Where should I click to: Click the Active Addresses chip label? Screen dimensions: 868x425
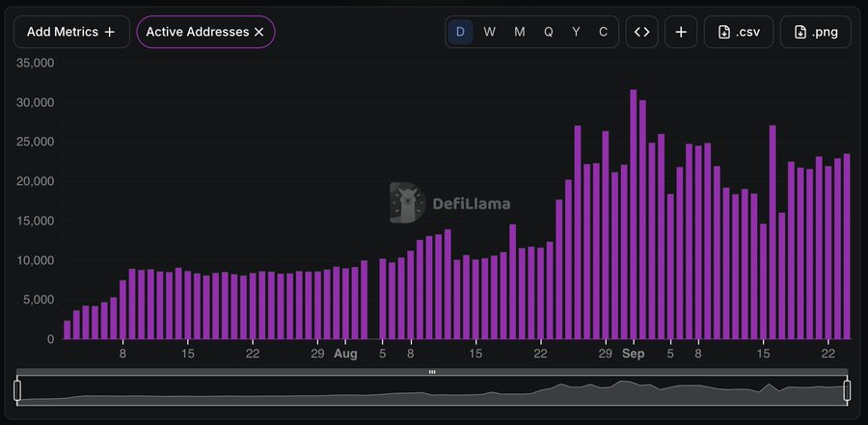click(x=198, y=32)
